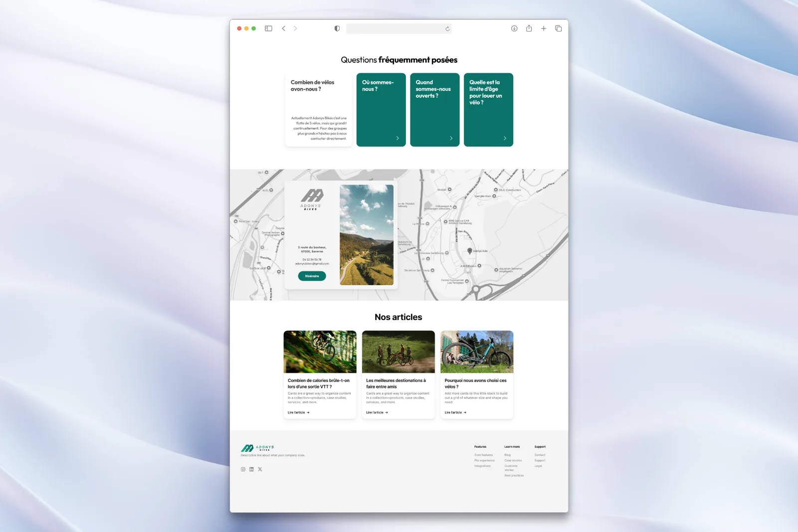Click the 'Case studies' footer link
The width and height of the screenshot is (798, 532).
click(x=513, y=460)
